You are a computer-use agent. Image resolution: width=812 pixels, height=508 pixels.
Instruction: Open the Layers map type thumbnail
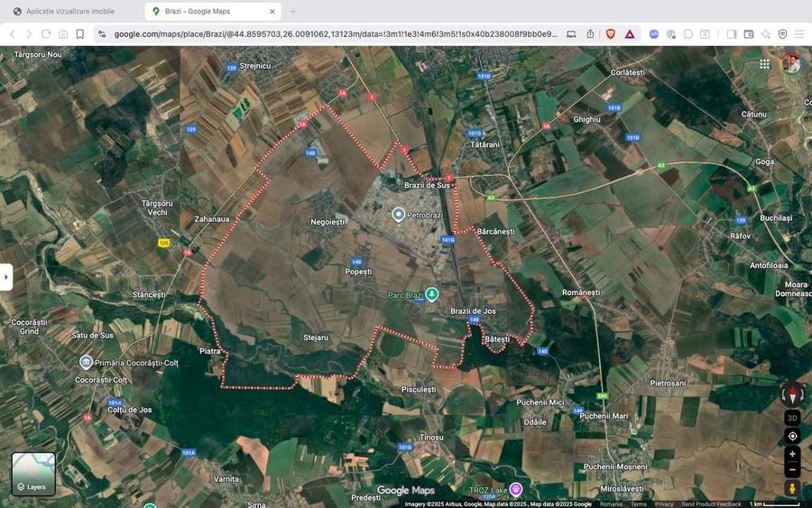point(33,475)
